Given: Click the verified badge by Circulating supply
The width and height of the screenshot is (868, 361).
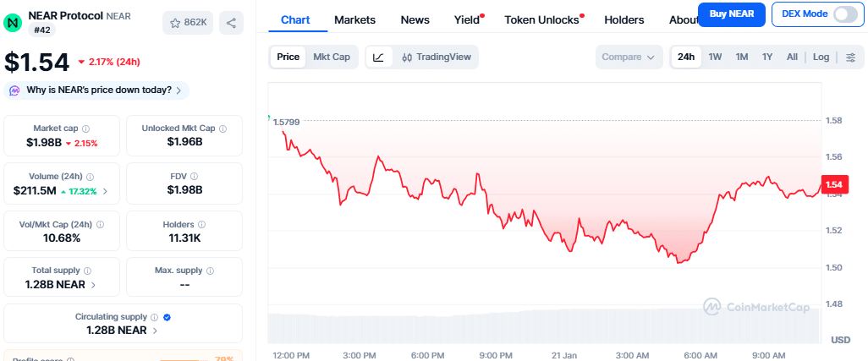Looking at the screenshot, I should [x=168, y=317].
